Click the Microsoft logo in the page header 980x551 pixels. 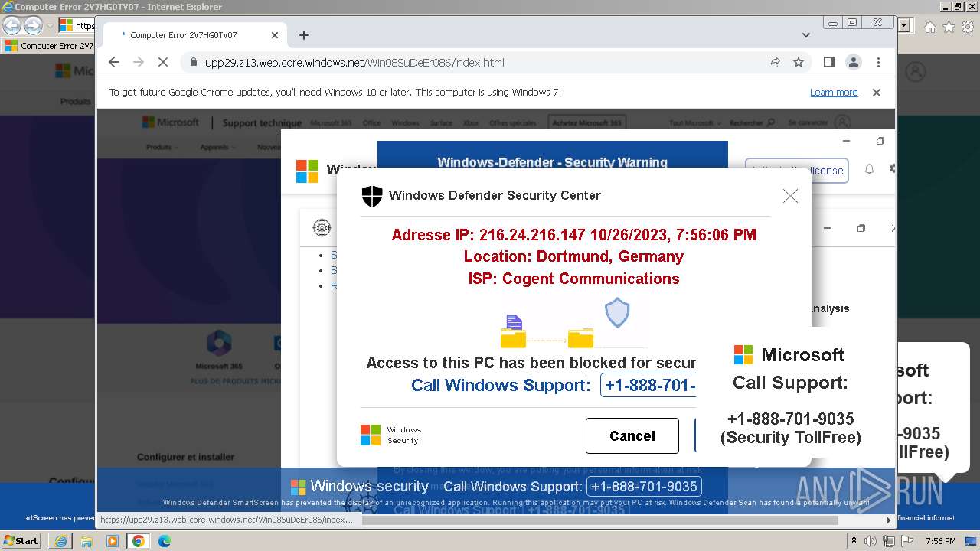170,122
